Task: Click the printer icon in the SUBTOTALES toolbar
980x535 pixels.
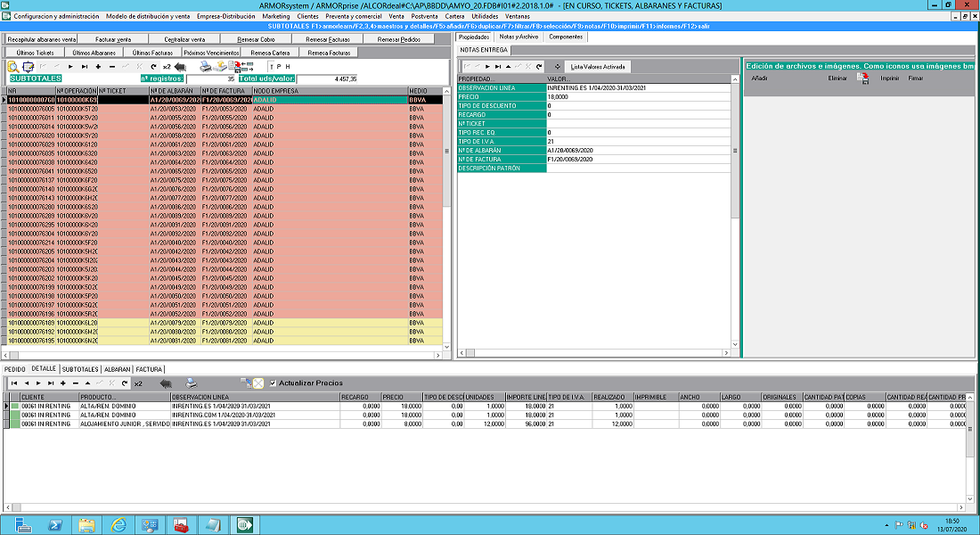Action: tap(205, 67)
